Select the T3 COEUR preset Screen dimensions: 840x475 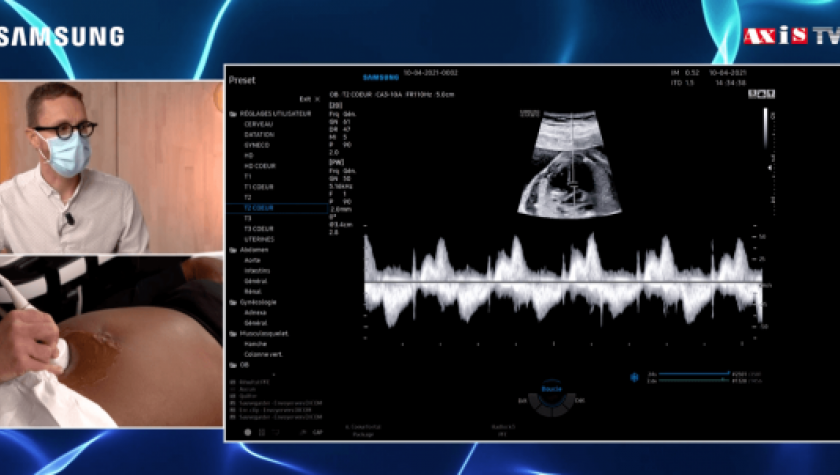[x=259, y=229]
